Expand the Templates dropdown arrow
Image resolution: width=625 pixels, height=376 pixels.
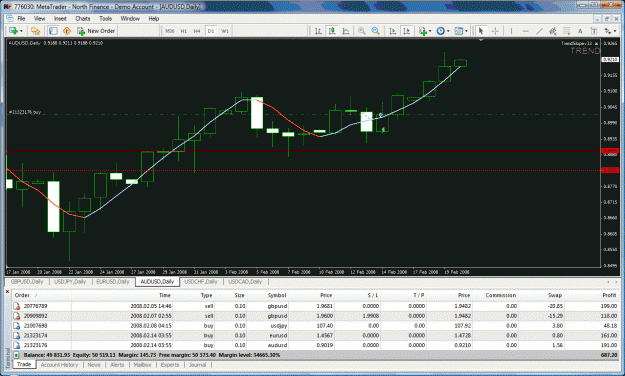coord(466,31)
